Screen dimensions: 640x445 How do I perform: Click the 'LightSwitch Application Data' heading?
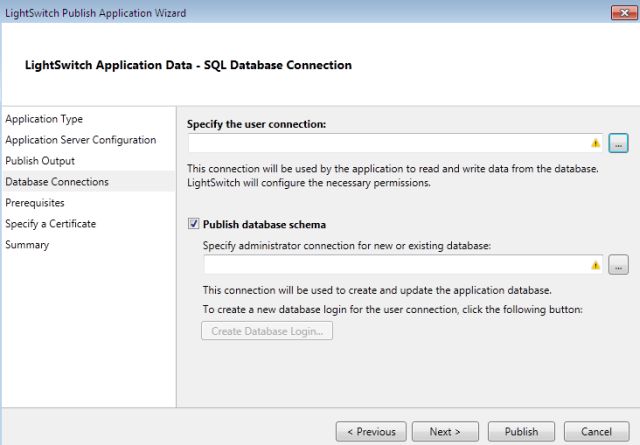(188, 65)
